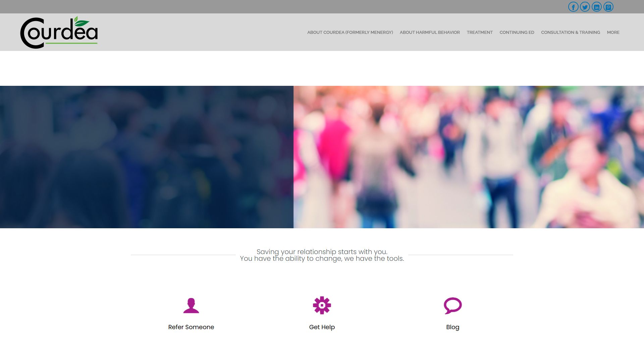Follow the Refer Someone link
Viewport: 644px width, 362px height.
191,327
